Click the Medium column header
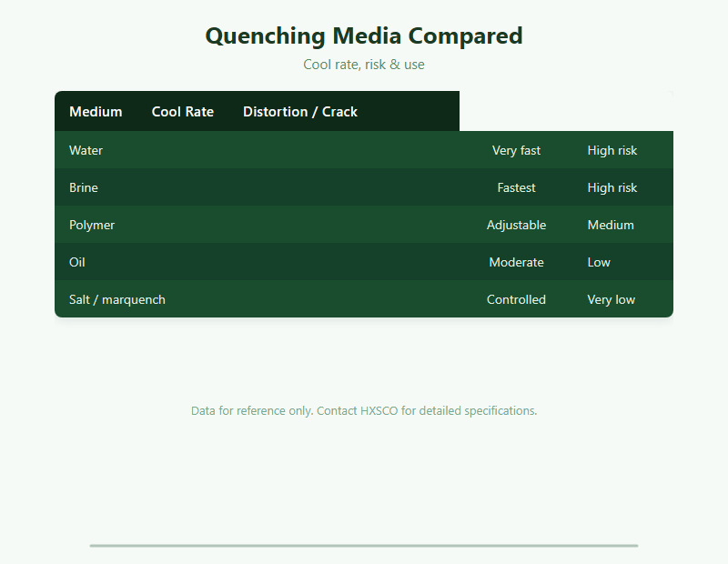The width and height of the screenshot is (728, 564). (96, 111)
